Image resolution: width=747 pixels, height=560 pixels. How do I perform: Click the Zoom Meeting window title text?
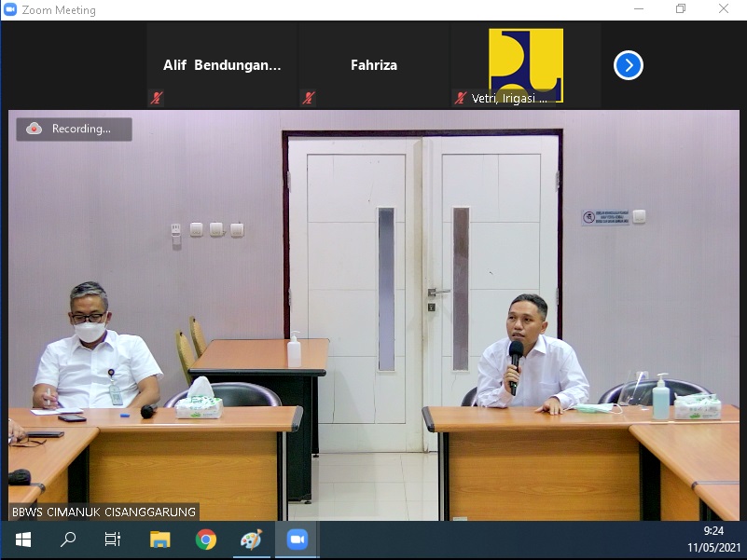59,10
